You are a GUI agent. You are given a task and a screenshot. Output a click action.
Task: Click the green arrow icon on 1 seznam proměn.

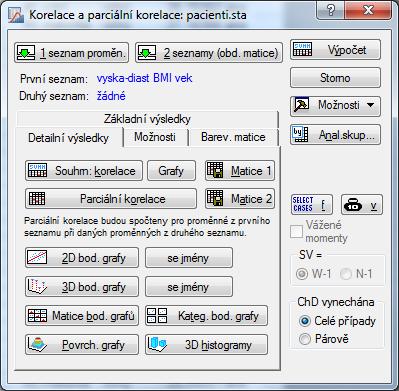click(x=25, y=52)
